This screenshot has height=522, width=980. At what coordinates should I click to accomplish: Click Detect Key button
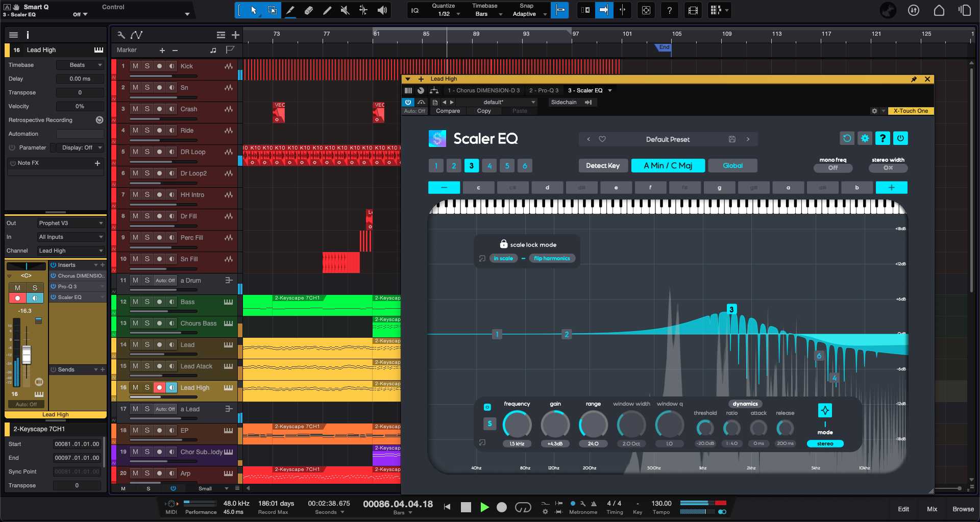[603, 165]
